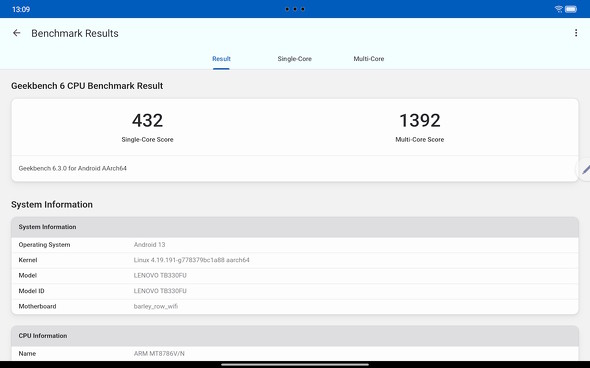
Task: Tap the Model ID row label
Action: point(31,291)
